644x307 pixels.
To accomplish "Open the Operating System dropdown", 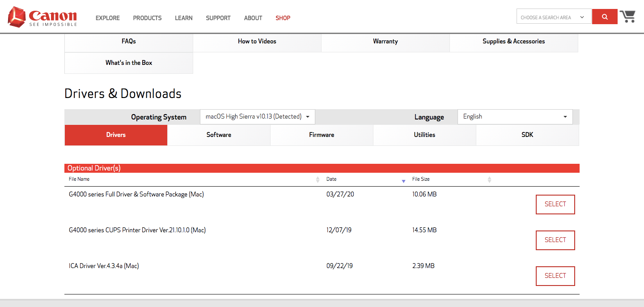I will pyautogui.click(x=258, y=117).
